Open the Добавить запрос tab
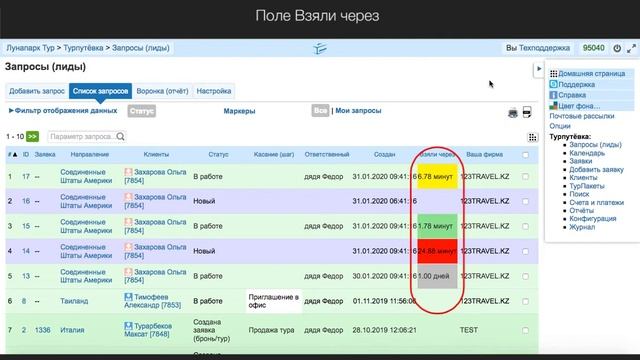640x360 pixels. (x=37, y=91)
